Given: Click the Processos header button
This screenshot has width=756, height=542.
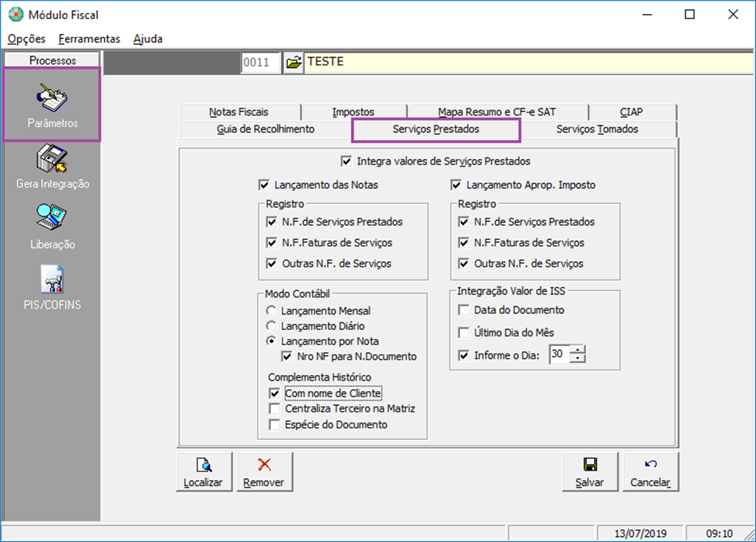Looking at the screenshot, I should [52, 60].
